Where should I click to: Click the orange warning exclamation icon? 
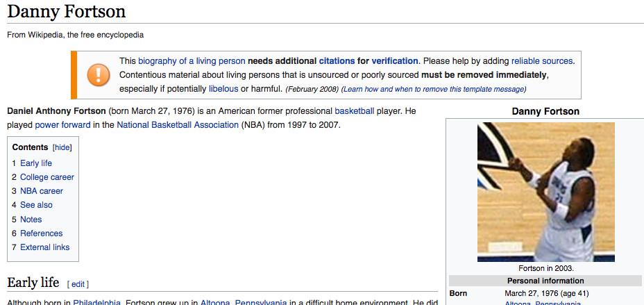(98, 74)
